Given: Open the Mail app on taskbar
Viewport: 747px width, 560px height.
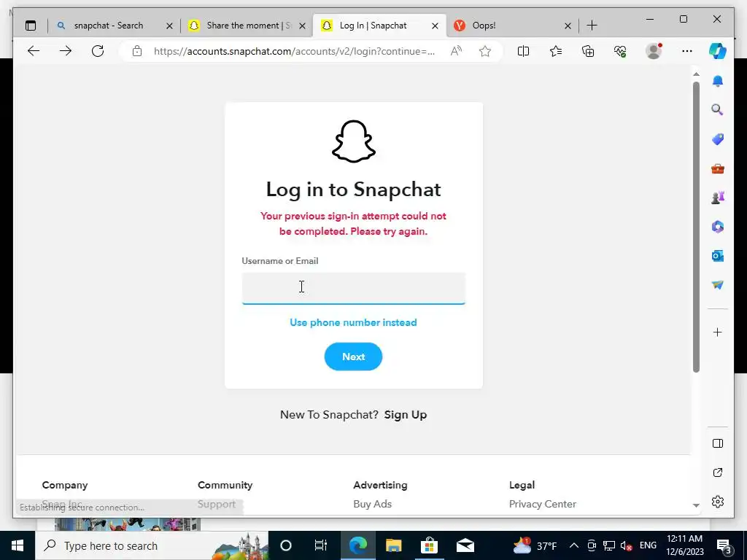Looking at the screenshot, I should click(465, 545).
